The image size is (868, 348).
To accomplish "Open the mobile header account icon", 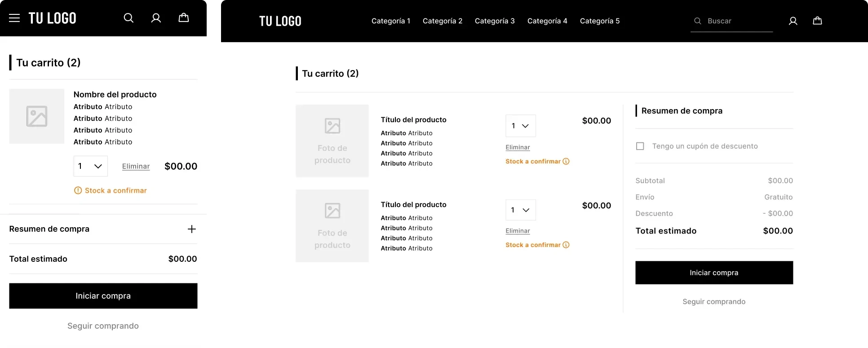I will click(156, 18).
